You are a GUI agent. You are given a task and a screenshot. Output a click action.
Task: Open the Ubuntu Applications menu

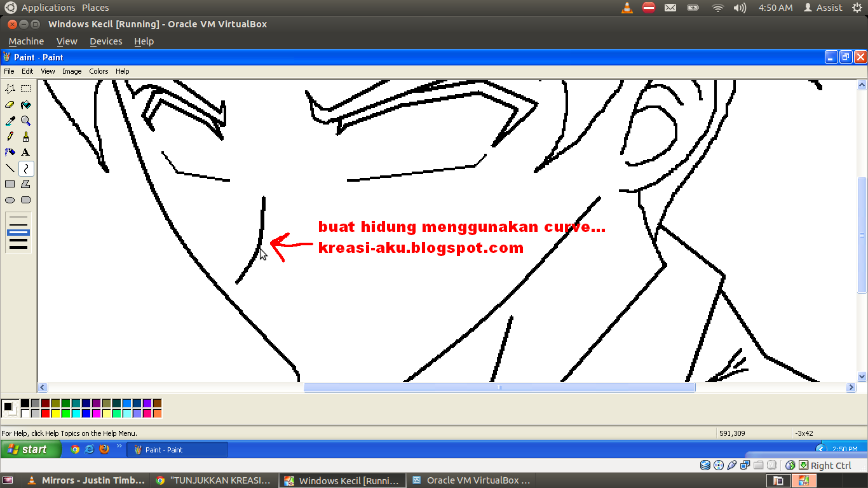point(48,8)
